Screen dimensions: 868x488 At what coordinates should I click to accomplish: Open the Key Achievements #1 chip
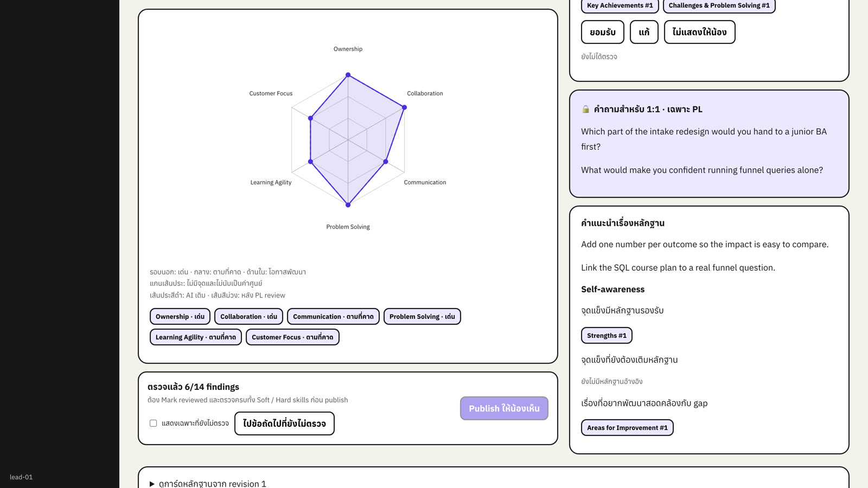pos(620,5)
